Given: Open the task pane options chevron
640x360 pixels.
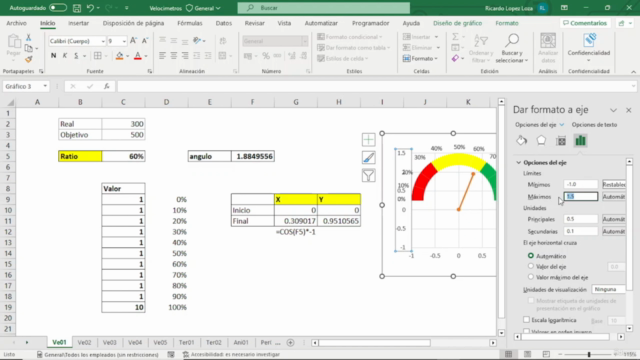Looking at the screenshot, I should 613,110.
